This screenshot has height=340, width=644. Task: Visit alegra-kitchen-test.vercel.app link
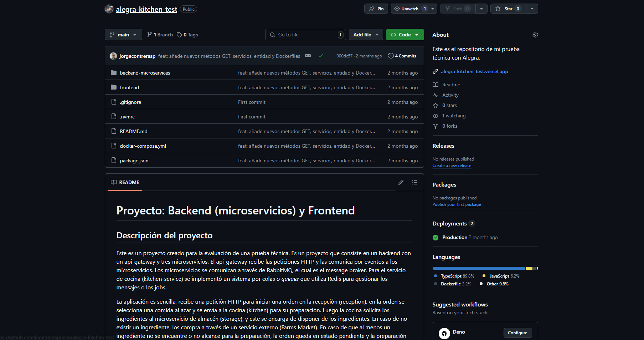tap(474, 71)
